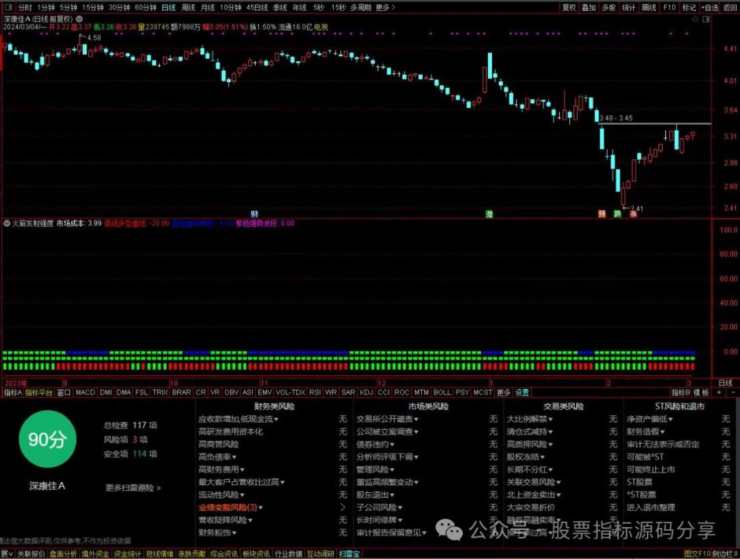
Task: Open the 盘面分析 bottom tab
Action: click(x=63, y=554)
